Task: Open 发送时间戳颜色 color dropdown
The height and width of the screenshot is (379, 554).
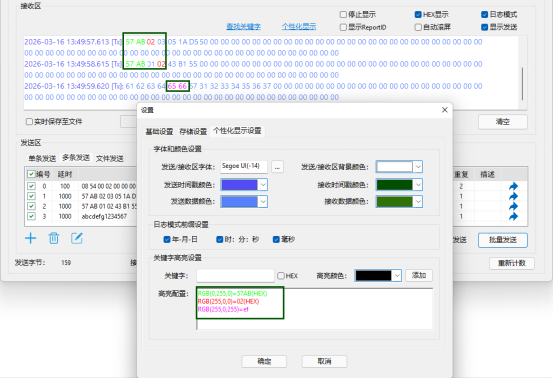Action: point(263,185)
